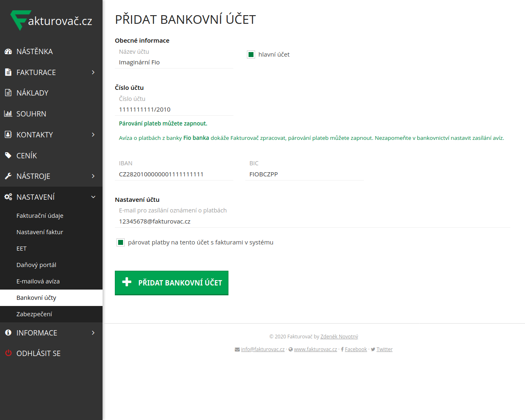Click the Nástroje wrench icon
The image size is (525, 420).
pyautogui.click(x=8, y=176)
